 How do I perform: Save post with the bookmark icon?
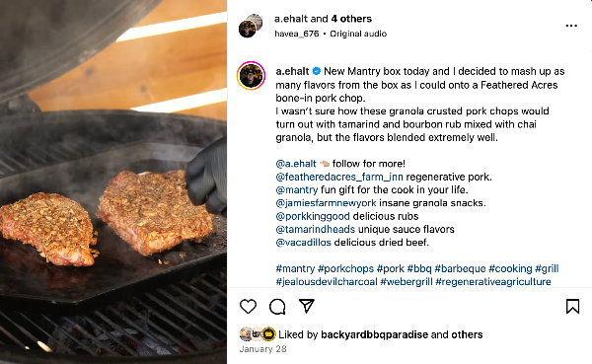(572, 306)
